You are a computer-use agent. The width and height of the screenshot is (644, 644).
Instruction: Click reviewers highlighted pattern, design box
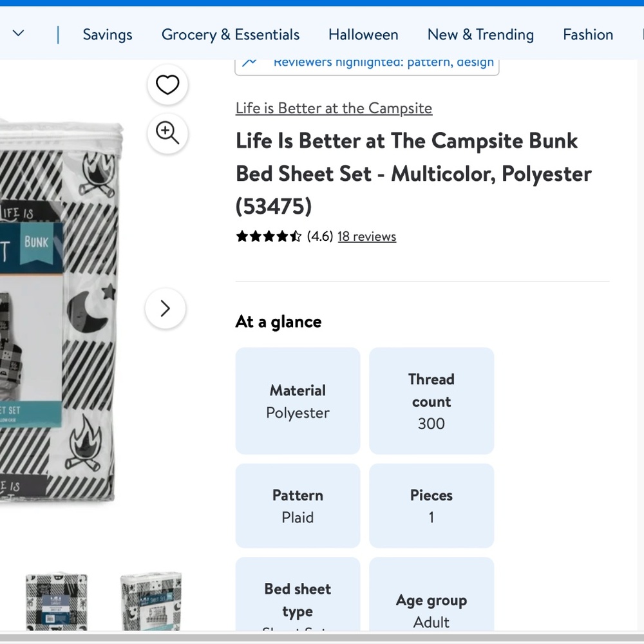pyautogui.click(x=367, y=66)
